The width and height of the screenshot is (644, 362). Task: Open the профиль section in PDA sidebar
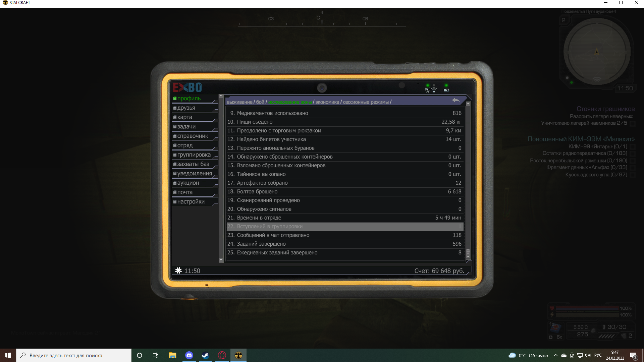click(195, 99)
